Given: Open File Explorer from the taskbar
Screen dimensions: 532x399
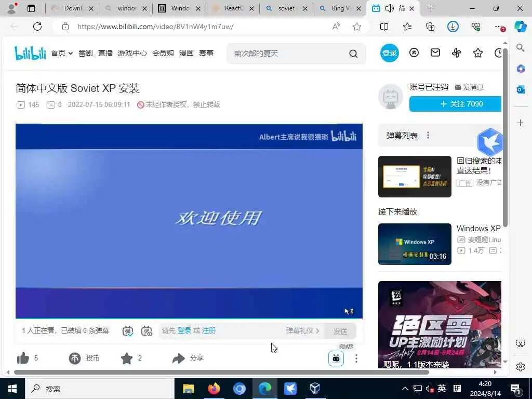Looking at the screenshot, I should pos(188,389).
